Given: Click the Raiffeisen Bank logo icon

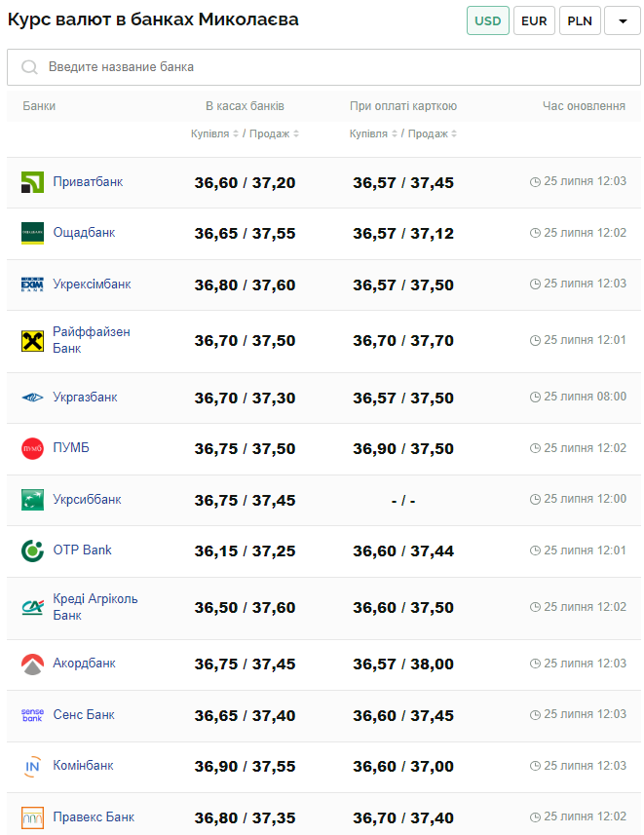Looking at the screenshot, I should tap(32, 340).
